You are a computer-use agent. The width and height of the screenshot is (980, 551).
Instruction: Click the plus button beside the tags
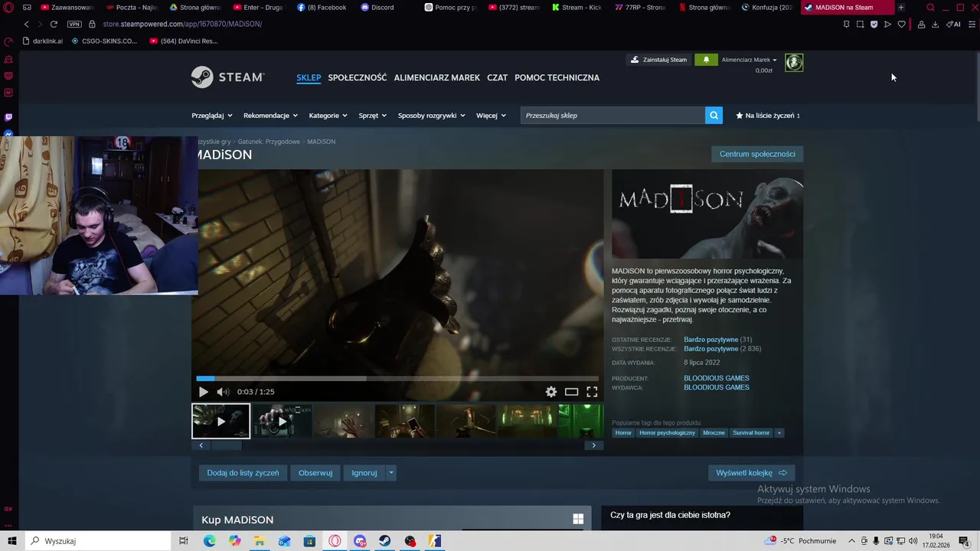(x=779, y=433)
